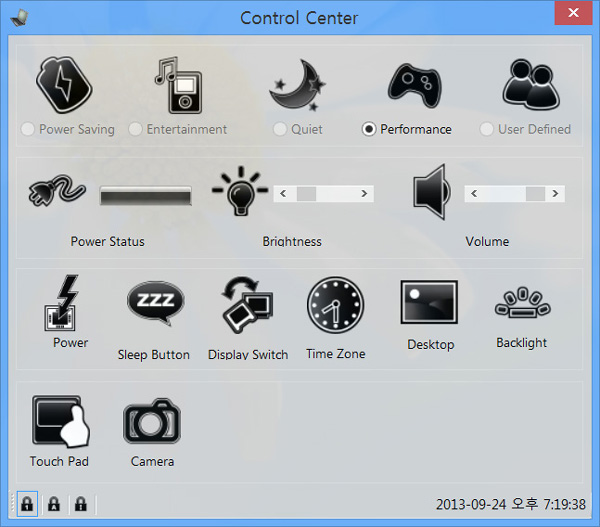Image resolution: width=600 pixels, height=527 pixels.
Task: Click the Touch Pad label
Action: point(59,461)
